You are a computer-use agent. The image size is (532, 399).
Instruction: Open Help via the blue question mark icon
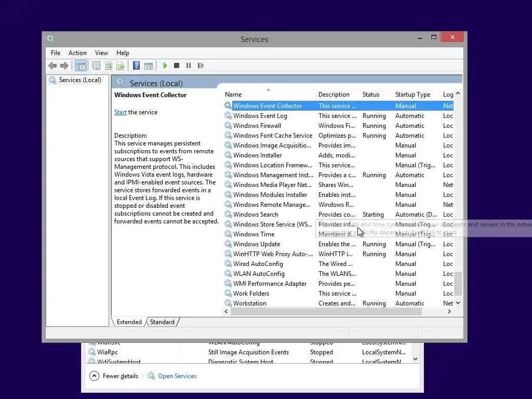137,65
